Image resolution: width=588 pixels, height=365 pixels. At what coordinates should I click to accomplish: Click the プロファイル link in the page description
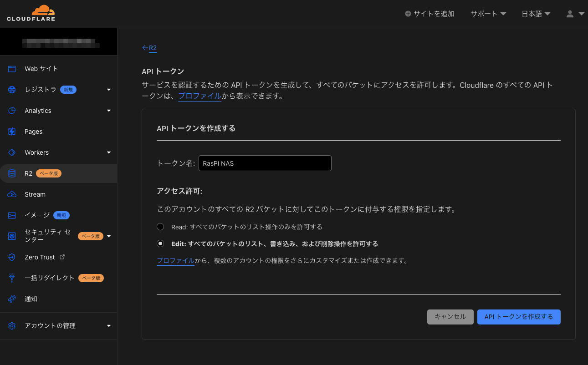(x=199, y=96)
